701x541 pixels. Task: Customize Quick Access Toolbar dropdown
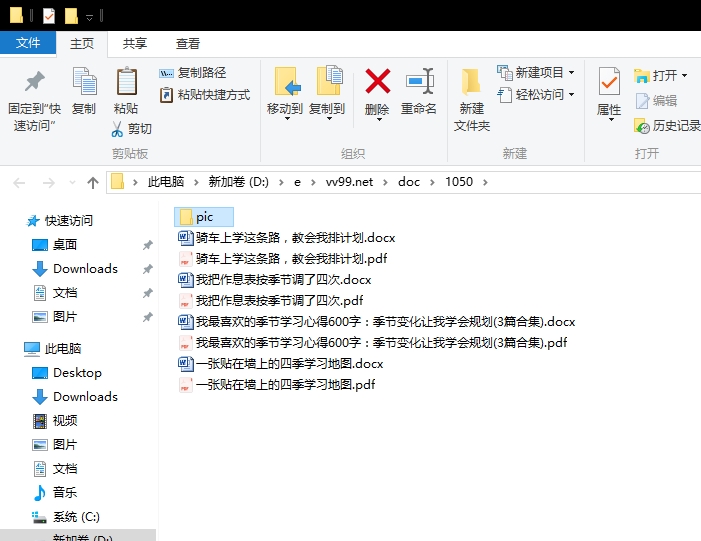pyautogui.click(x=89, y=17)
